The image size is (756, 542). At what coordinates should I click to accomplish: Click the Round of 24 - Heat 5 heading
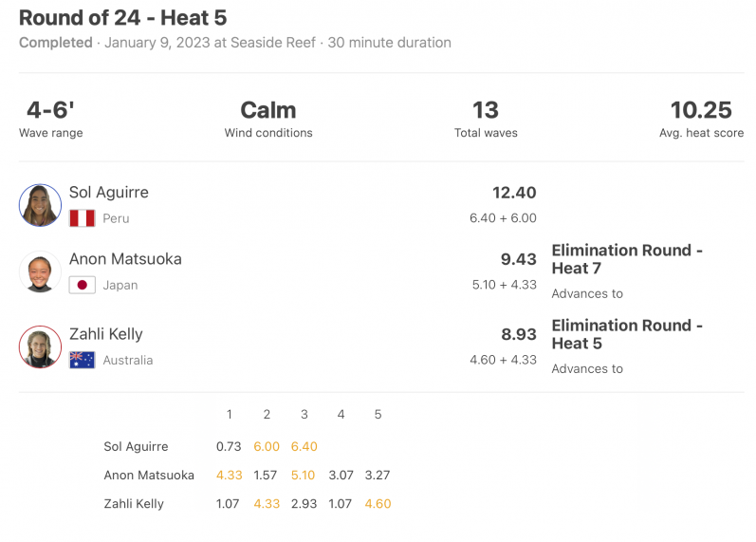123,18
